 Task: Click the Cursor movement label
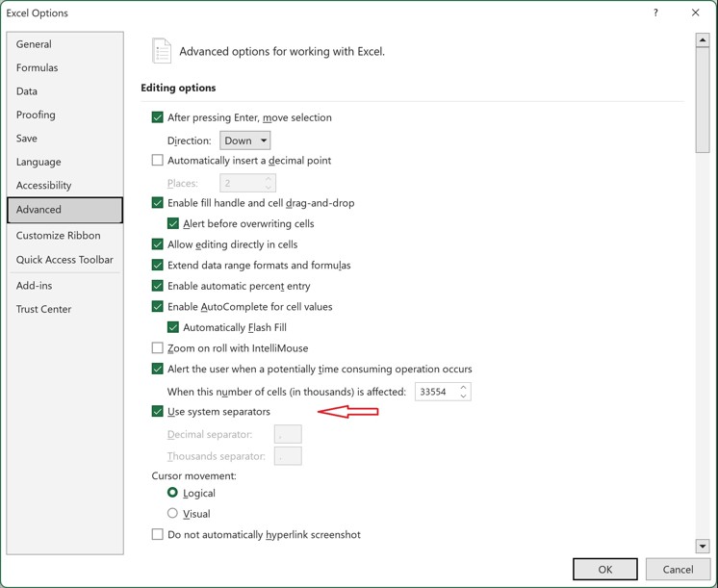[193, 475]
